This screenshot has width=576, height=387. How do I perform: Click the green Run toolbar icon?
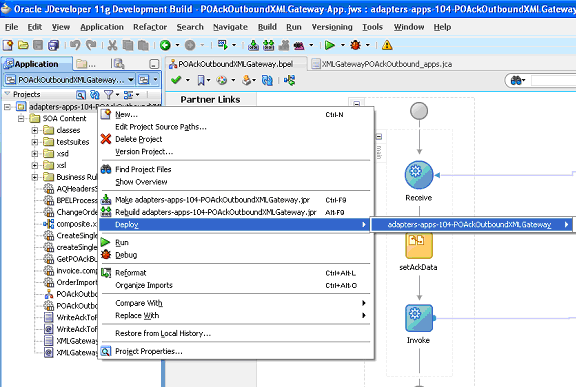pyautogui.click(x=330, y=45)
